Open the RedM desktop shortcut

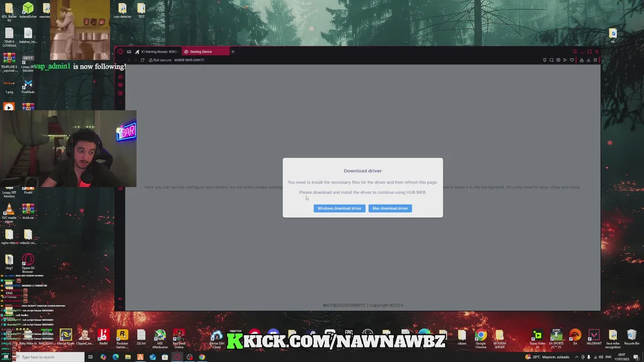[x=103, y=338]
